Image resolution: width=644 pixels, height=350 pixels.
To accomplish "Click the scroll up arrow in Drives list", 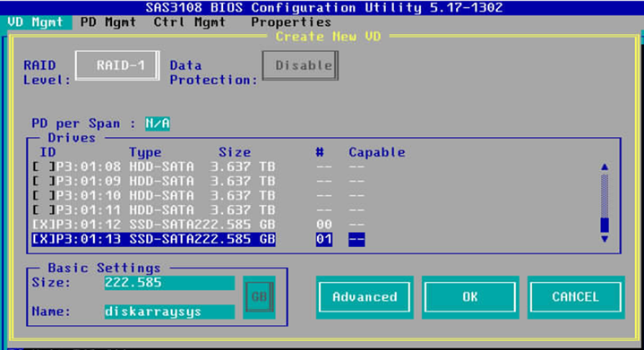I will coord(605,167).
